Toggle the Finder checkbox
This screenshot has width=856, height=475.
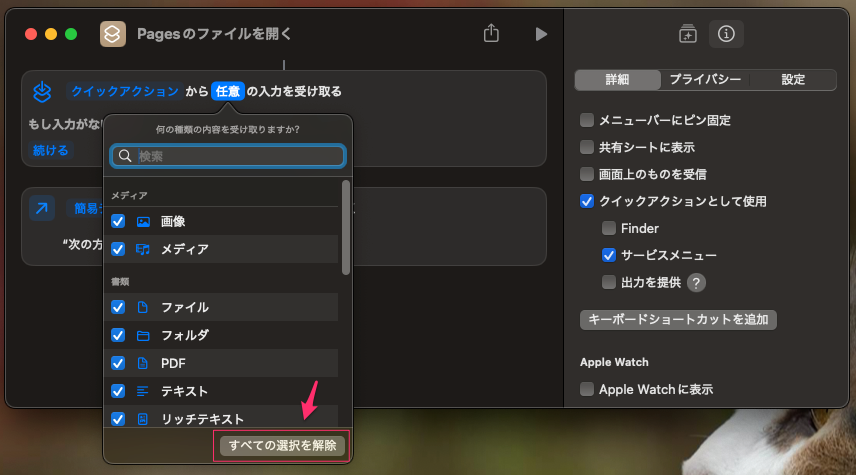(x=609, y=229)
